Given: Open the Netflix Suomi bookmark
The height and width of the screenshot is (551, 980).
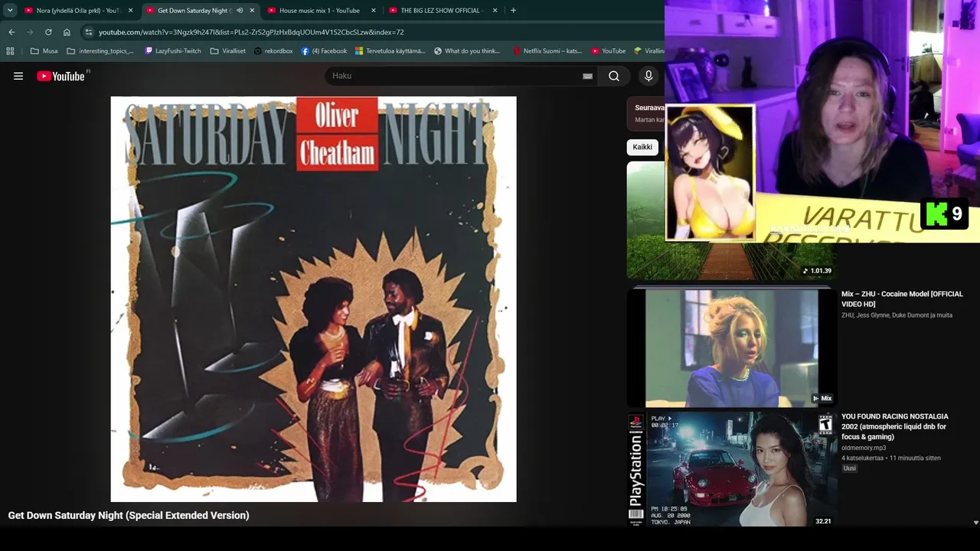Looking at the screenshot, I should 547,51.
